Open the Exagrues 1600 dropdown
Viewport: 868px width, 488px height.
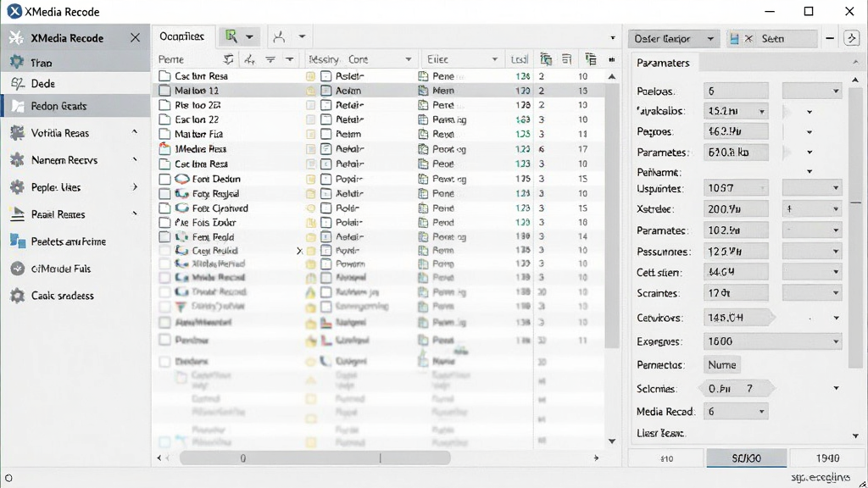(x=773, y=341)
